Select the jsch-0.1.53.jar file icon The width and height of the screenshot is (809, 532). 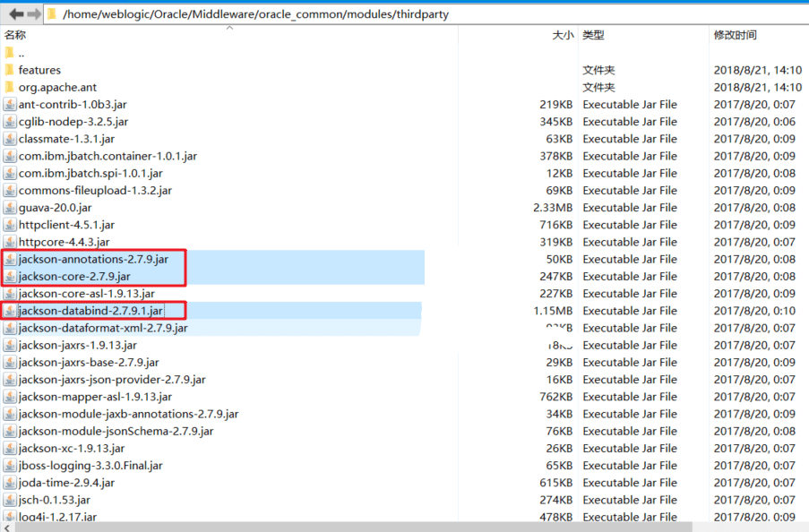pos(9,500)
